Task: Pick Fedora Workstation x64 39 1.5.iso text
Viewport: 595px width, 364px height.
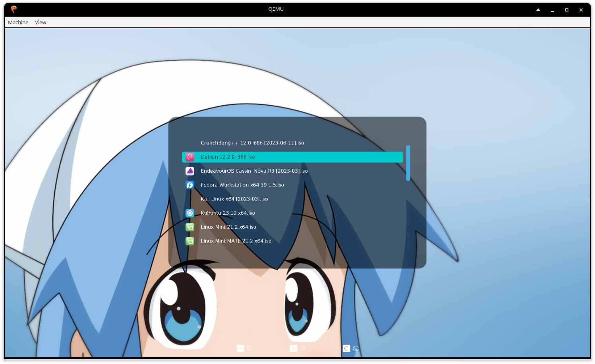Action: click(242, 185)
